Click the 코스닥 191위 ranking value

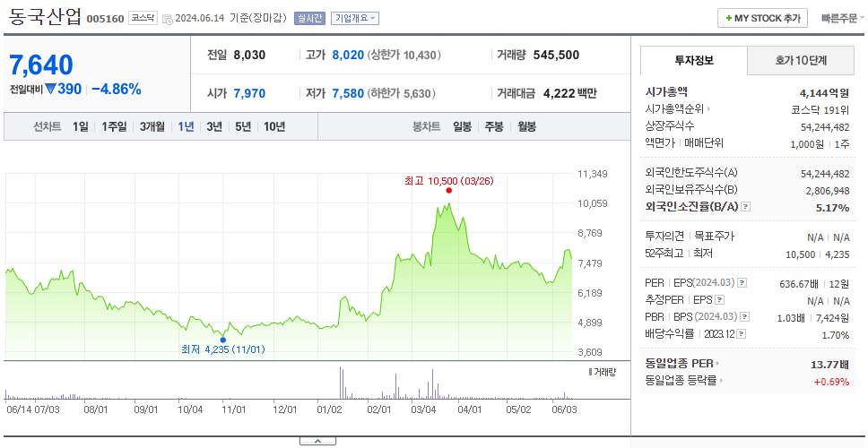pos(820,109)
